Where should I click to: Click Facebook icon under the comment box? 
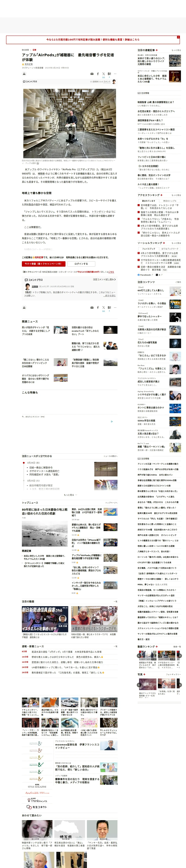[98, 308]
